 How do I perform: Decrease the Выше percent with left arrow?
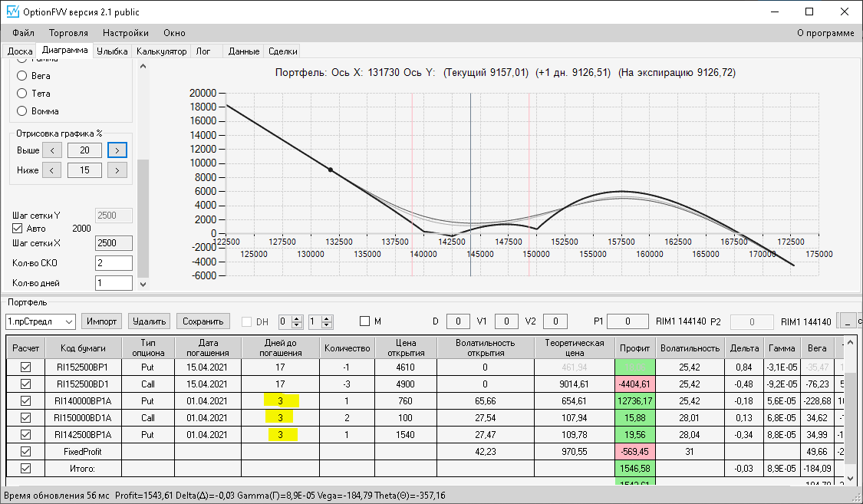pos(52,150)
